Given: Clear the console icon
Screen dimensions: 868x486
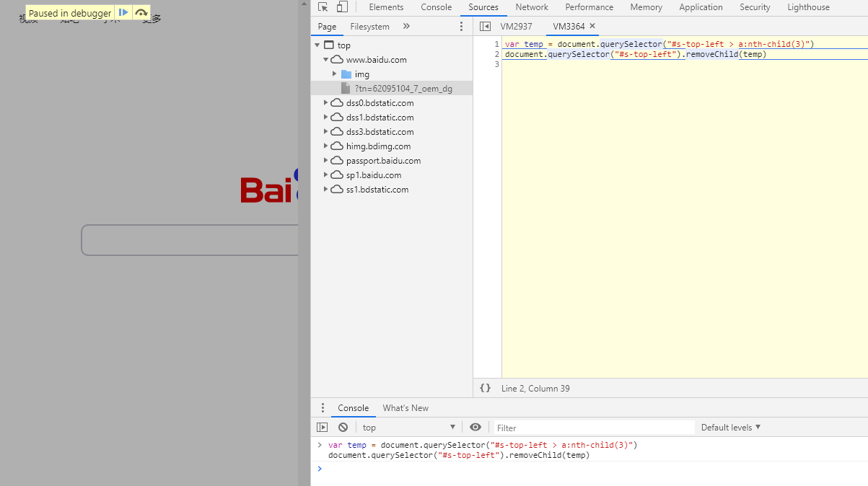Looking at the screenshot, I should (343, 428).
